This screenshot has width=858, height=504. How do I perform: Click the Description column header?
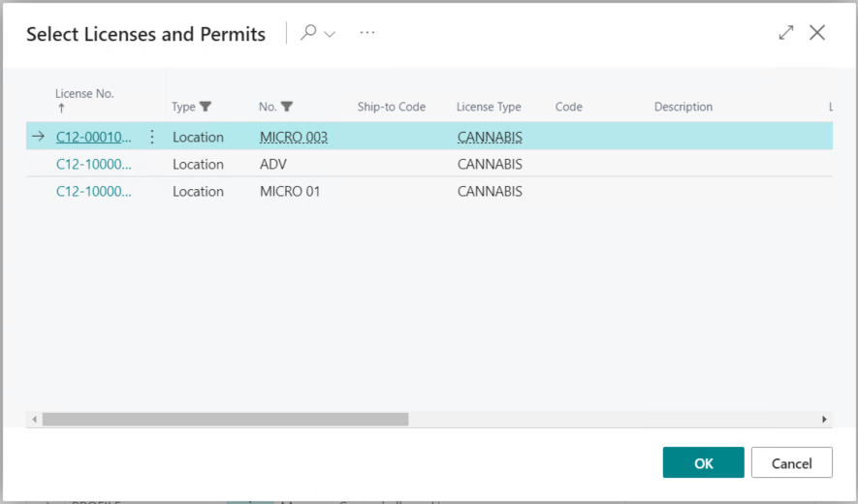click(x=683, y=107)
